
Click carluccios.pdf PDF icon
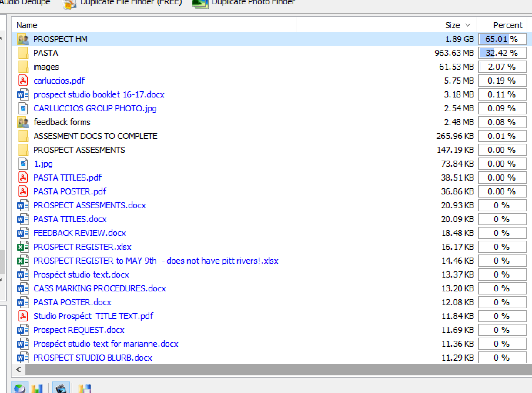[23, 81]
